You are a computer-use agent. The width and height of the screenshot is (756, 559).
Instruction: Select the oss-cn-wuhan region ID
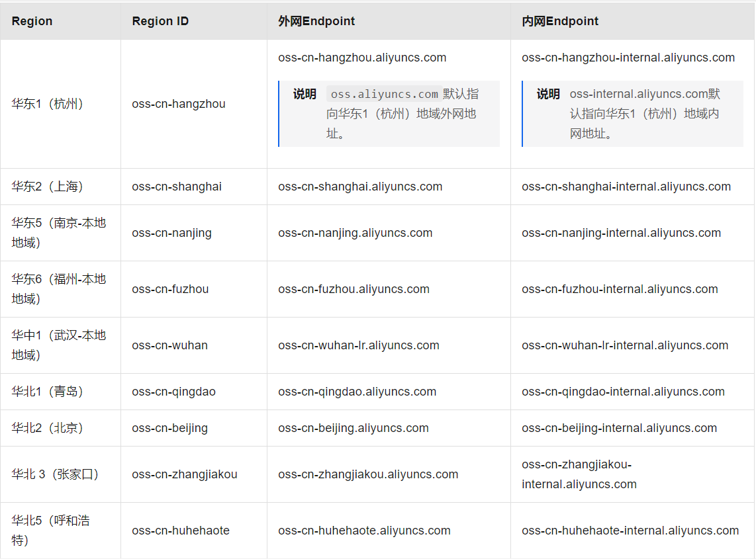[x=169, y=345]
